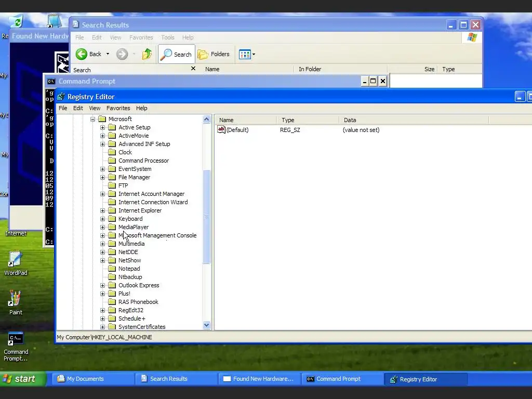Click the Type column header in Registry Editor

point(308,120)
